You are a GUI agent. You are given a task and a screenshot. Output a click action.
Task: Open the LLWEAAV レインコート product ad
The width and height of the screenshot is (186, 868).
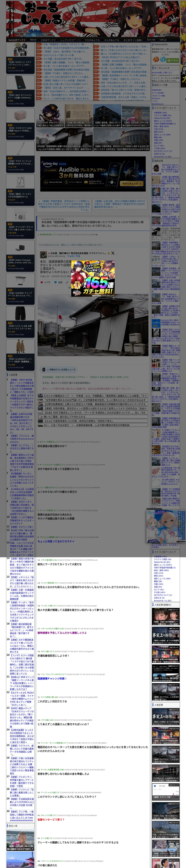[20, 355]
